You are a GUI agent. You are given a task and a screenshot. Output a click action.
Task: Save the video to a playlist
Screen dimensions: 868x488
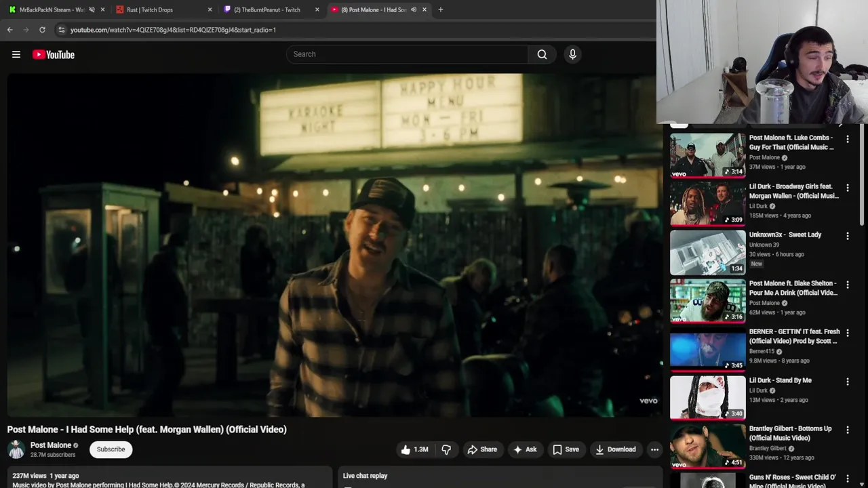click(566, 449)
